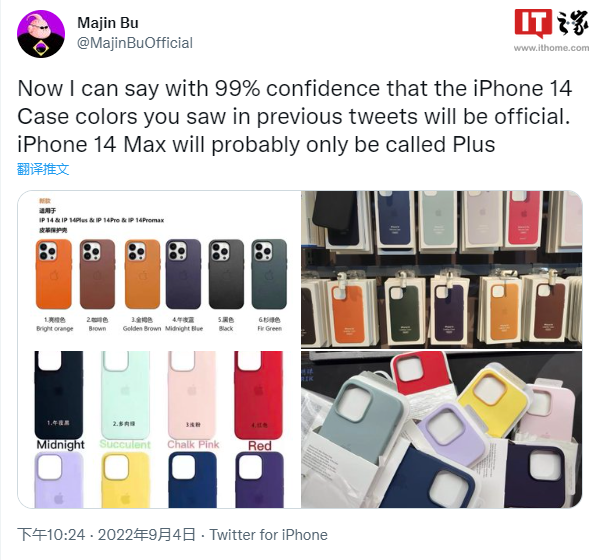Image resolution: width=598 pixels, height=560 pixels.
Task: Open the store shelf cases photo
Action: pyautogui.click(x=442, y=269)
